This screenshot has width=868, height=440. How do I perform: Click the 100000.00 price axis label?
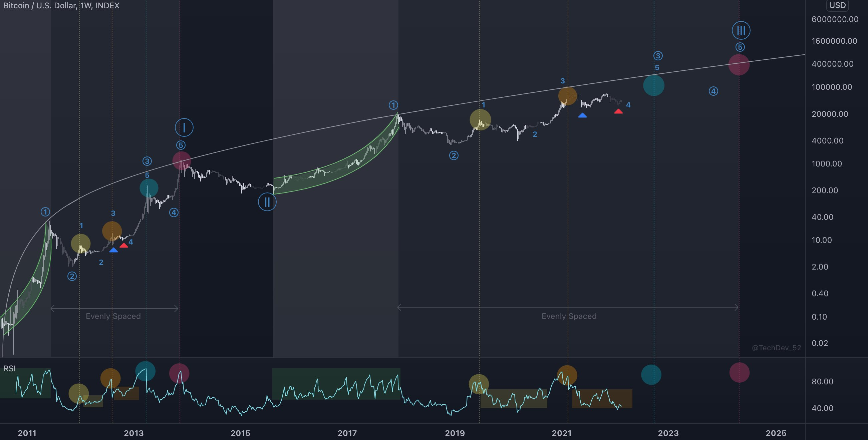point(832,87)
